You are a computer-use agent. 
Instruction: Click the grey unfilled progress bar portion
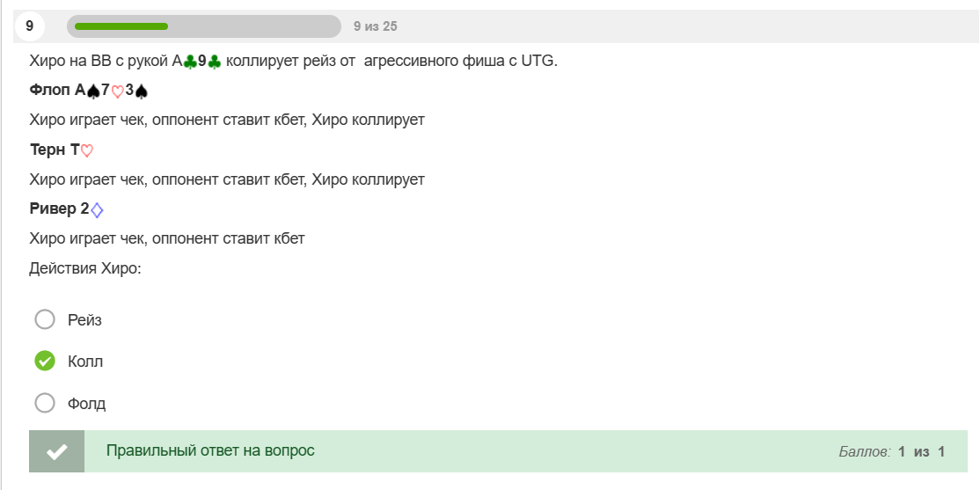(x=254, y=26)
